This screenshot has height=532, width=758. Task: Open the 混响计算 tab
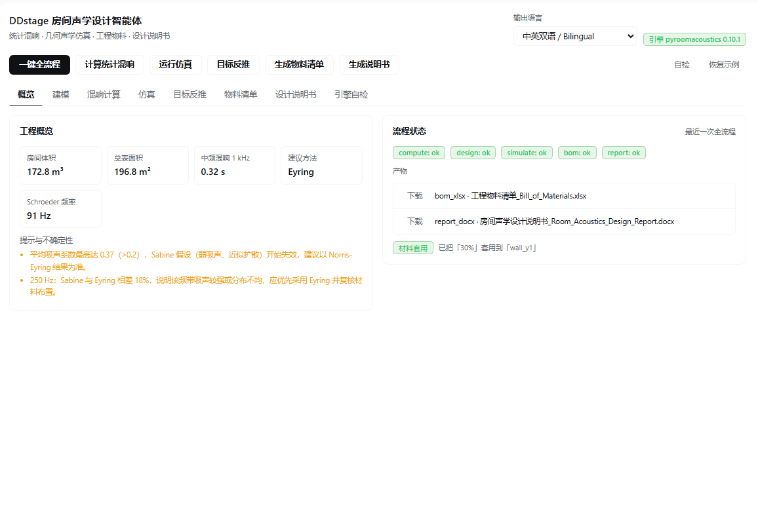coord(104,95)
